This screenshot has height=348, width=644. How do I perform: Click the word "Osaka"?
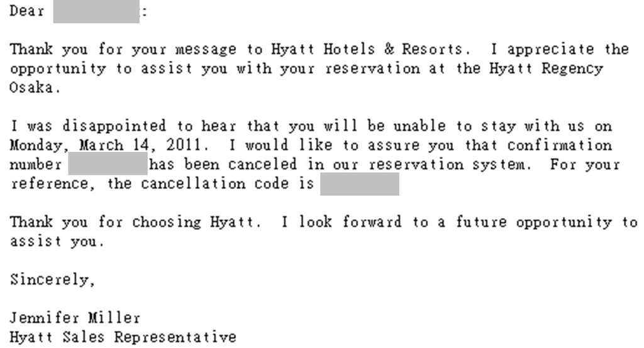tap(33, 87)
